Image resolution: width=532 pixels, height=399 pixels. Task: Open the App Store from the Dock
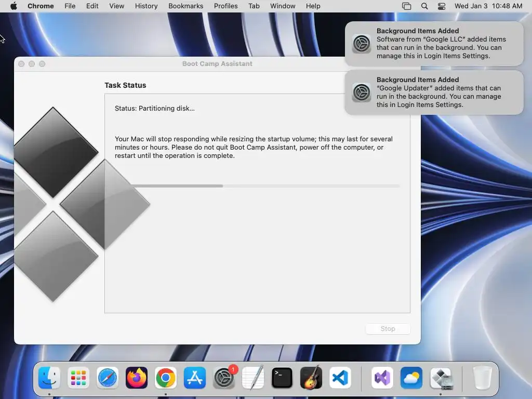point(195,378)
